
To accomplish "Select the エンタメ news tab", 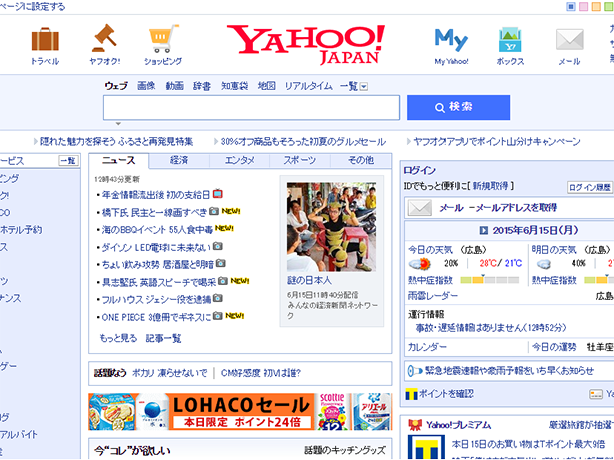I will click(239, 160).
